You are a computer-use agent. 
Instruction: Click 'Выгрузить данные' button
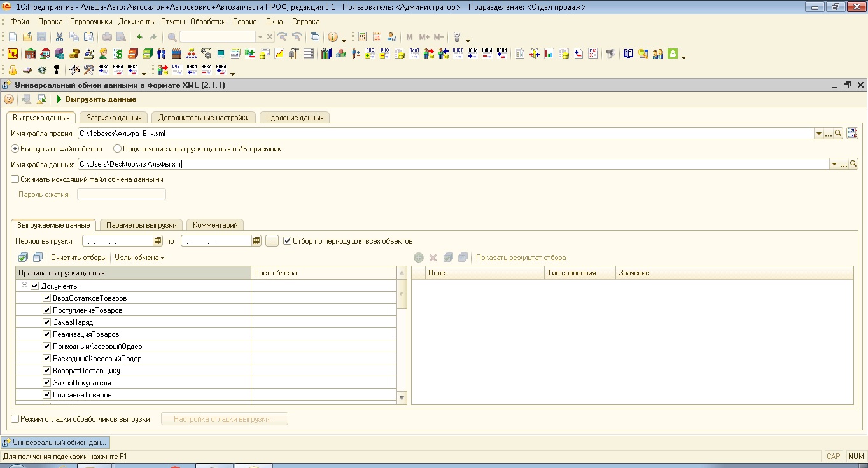[x=96, y=99]
